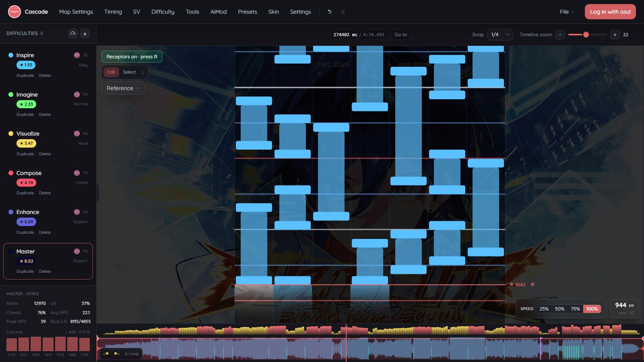The image size is (644, 362).
Task: Click the undo arrow icon
Action: click(330, 12)
